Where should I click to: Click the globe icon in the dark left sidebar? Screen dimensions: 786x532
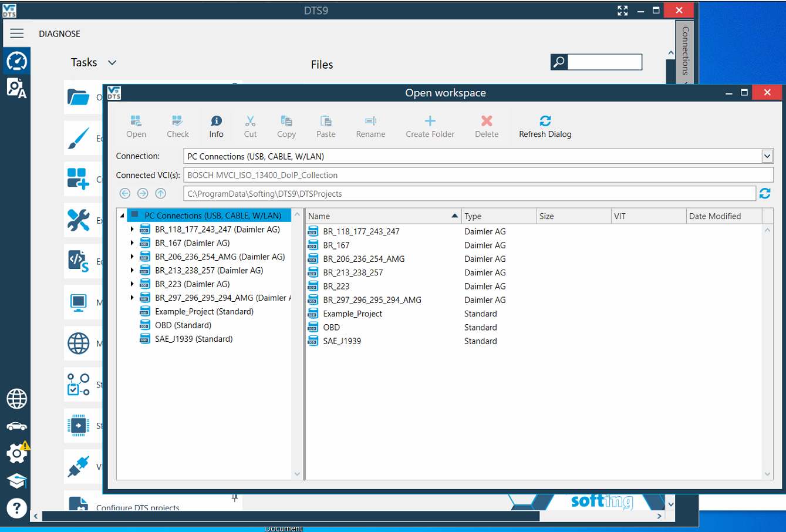pos(16,399)
